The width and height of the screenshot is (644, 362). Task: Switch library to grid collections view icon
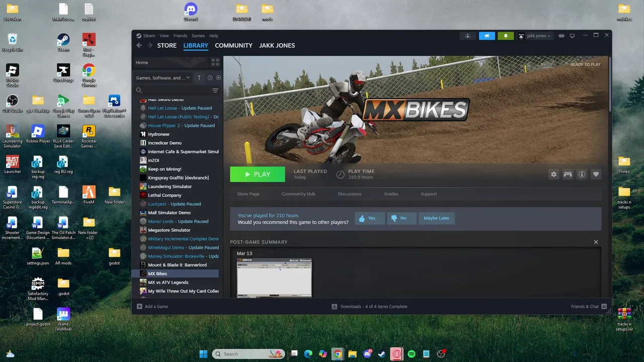(215, 62)
